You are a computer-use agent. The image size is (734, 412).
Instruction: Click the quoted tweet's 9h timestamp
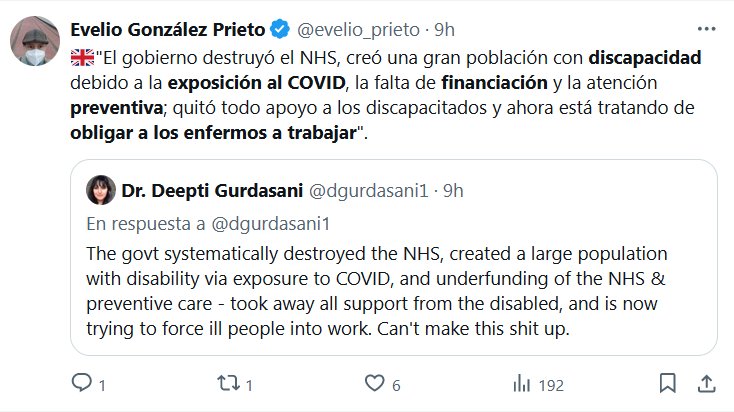point(453,189)
